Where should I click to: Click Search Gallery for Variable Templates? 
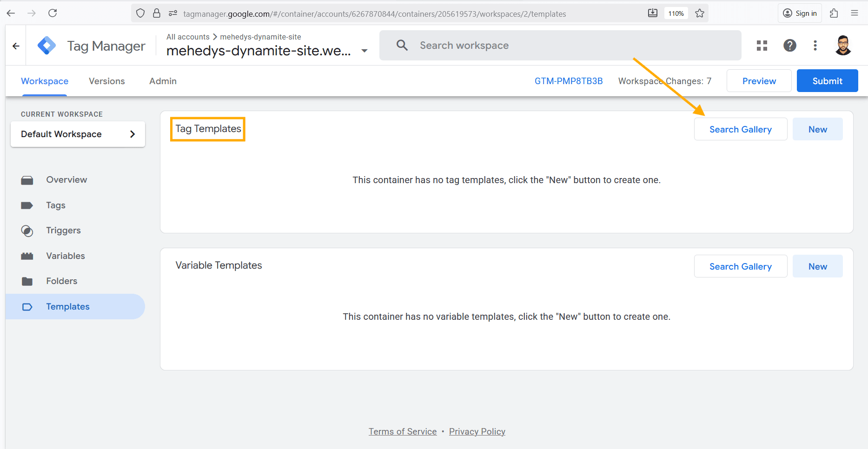(x=741, y=266)
